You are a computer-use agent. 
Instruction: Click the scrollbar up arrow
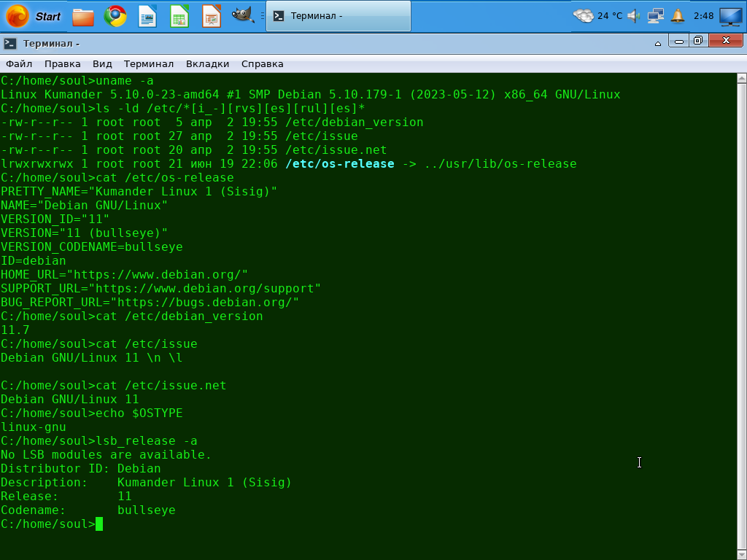pyautogui.click(x=742, y=78)
